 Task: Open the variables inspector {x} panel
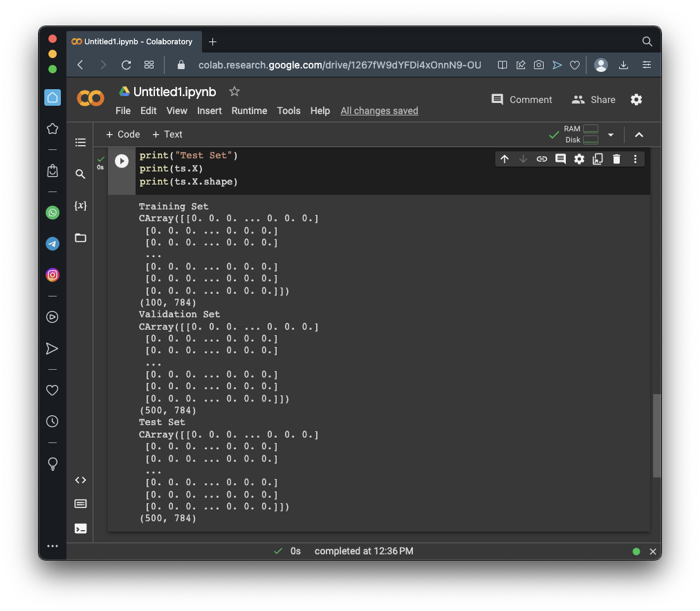[x=80, y=206]
